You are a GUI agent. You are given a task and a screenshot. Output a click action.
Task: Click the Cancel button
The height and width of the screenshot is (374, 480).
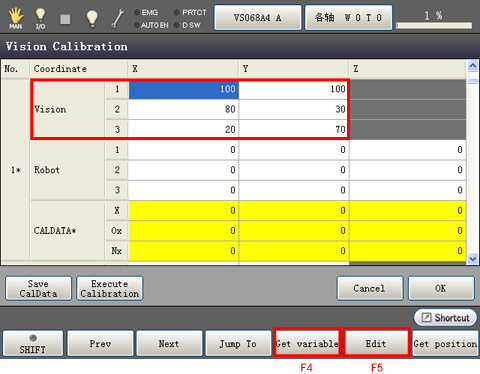pyautogui.click(x=370, y=288)
